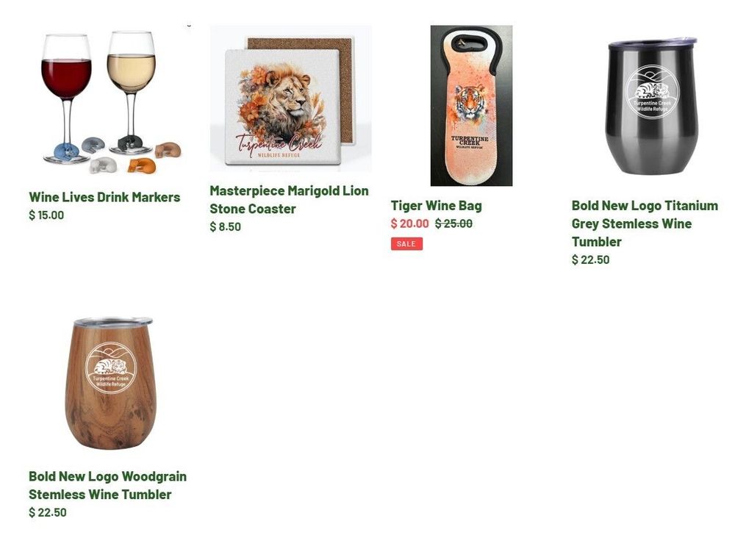Click the $ 8.50 coaster price

pos(225,227)
